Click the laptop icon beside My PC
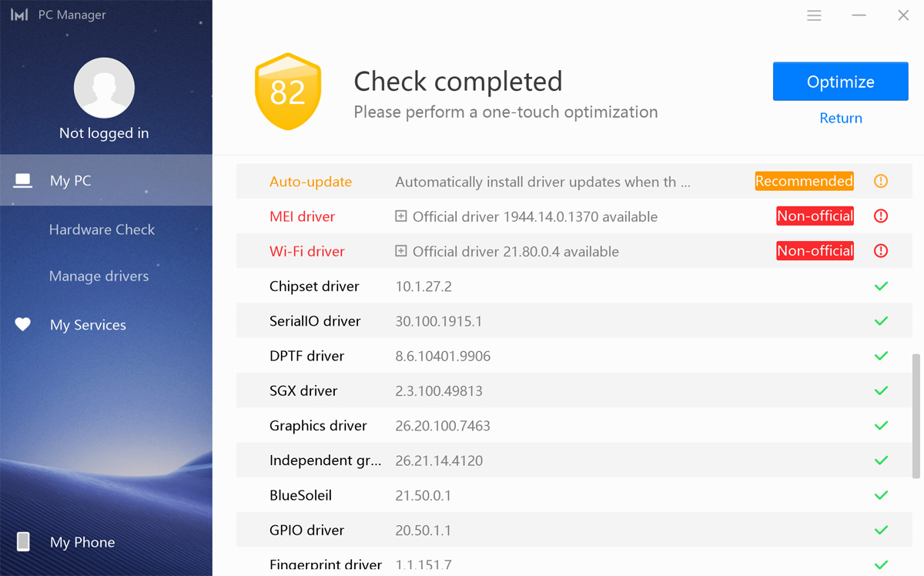Image resolution: width=924 pixels, height=576 pixels. (x=23, y=181)
